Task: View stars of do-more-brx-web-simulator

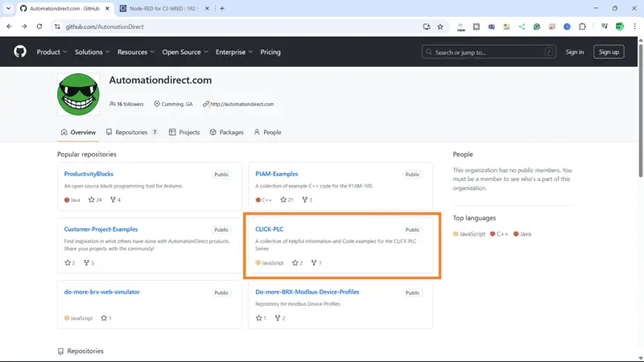Action: tap(106, 318)
